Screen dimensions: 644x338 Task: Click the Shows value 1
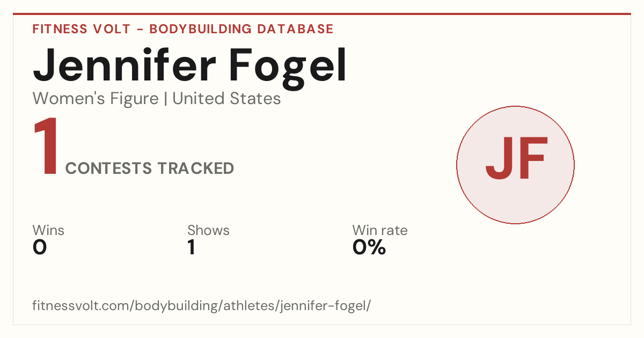pos(192,247)
